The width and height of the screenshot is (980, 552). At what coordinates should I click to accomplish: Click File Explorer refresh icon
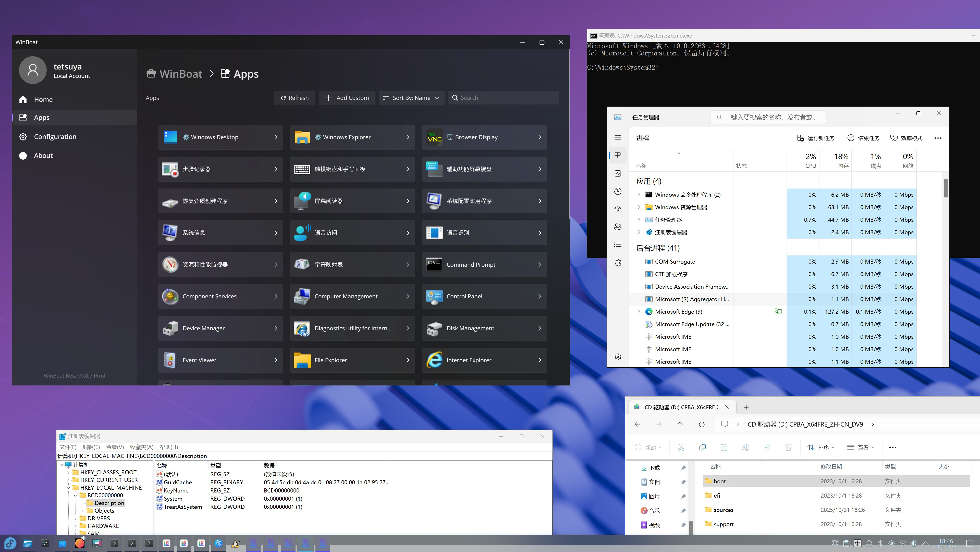point(702,424)
